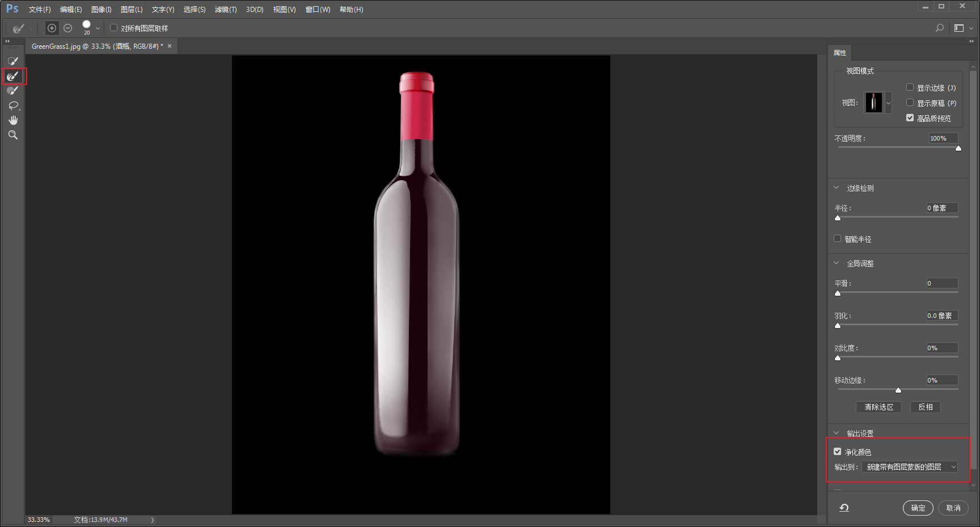Select the Lasso tool
The height and width of the screenshot is (527, 980).
pyautogui.click(x=13, y=105)
